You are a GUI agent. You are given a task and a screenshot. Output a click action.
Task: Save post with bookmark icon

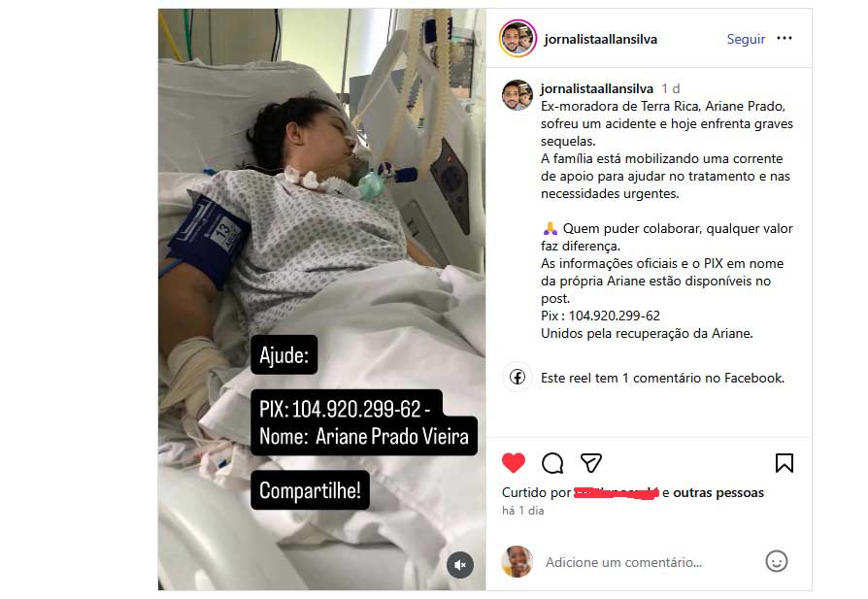[x=784, y=463]
